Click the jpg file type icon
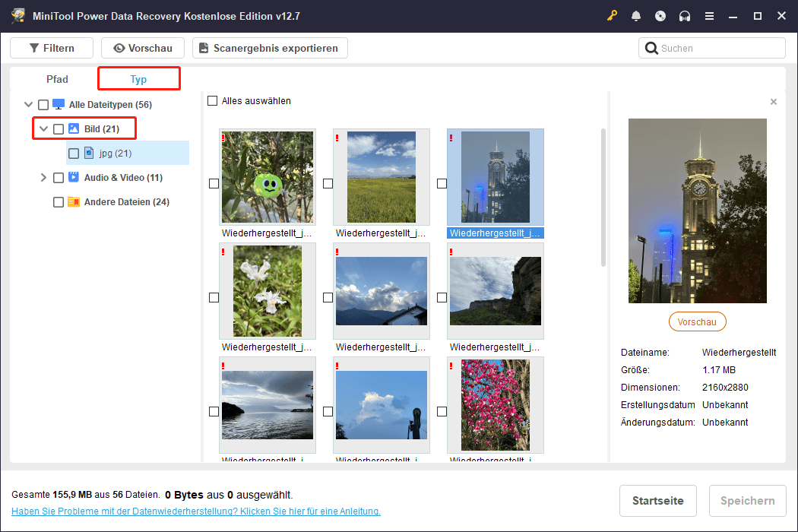Viewport: 798px width, 532px height. pyautogui.click(x=89, y=153)
